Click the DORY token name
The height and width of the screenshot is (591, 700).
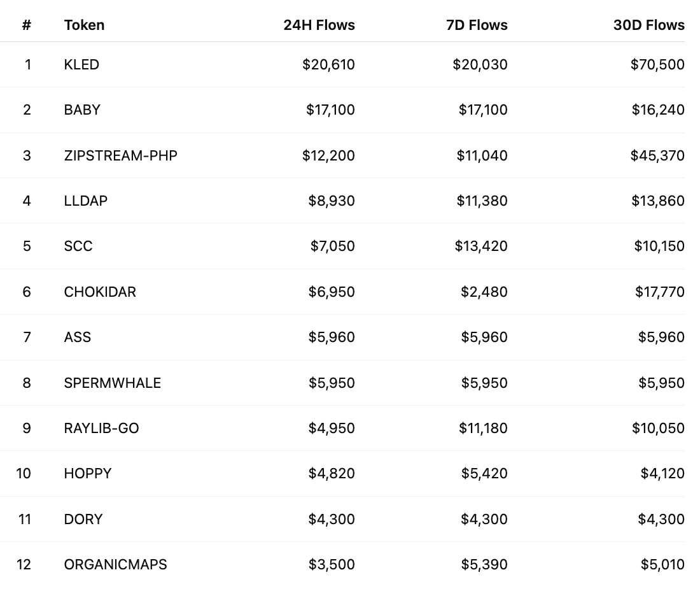[83, 519]
